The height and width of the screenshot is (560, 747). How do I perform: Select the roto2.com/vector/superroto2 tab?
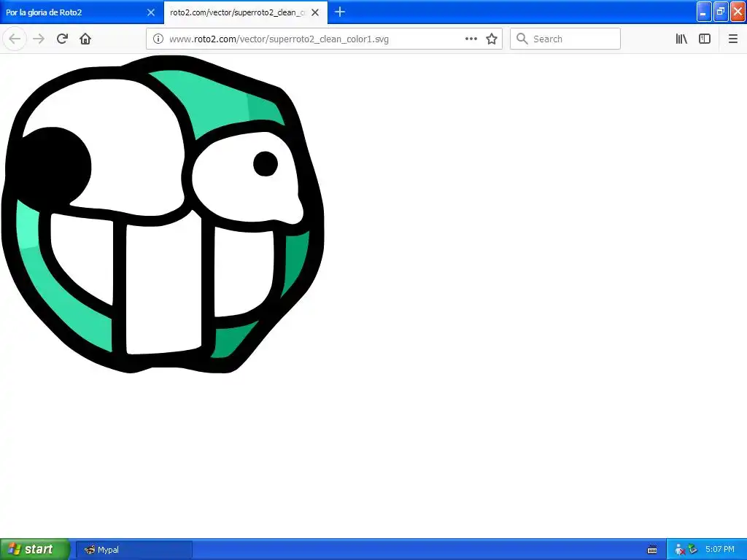pyautogui.click(x=245, y=12)
